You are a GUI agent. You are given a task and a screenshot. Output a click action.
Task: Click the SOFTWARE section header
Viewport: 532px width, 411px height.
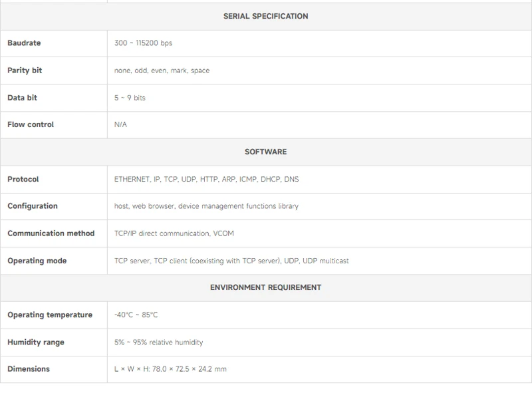click(x=265, y=152)
